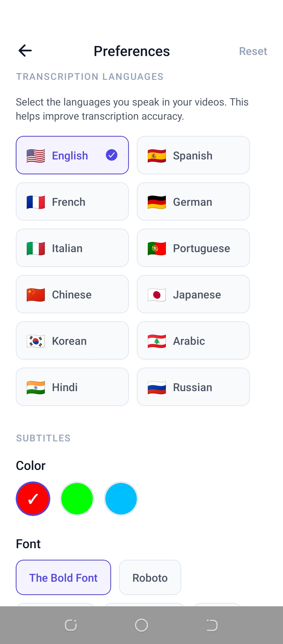
Task: Enable Korean transcription language
Action: pyautogui.click(x=72, y=341)
